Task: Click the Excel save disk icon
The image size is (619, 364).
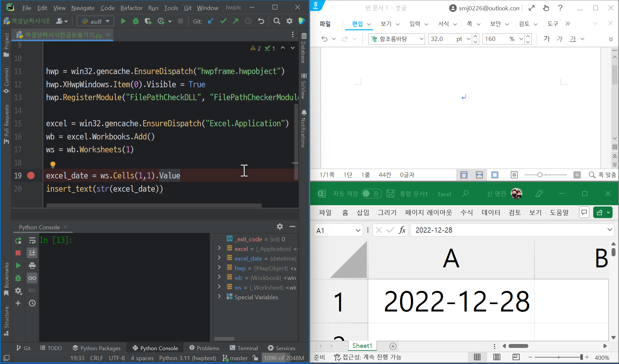Action: coord(390,194)
